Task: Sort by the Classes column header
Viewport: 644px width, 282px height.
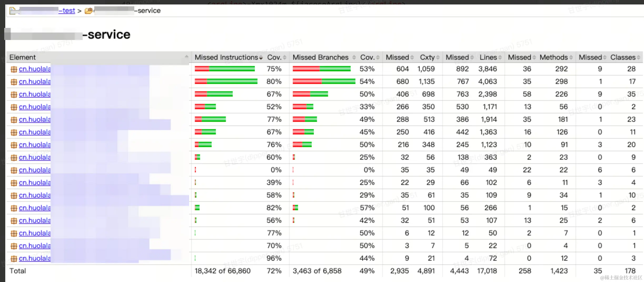Action: pyautogui.click(x=625, y=57)
